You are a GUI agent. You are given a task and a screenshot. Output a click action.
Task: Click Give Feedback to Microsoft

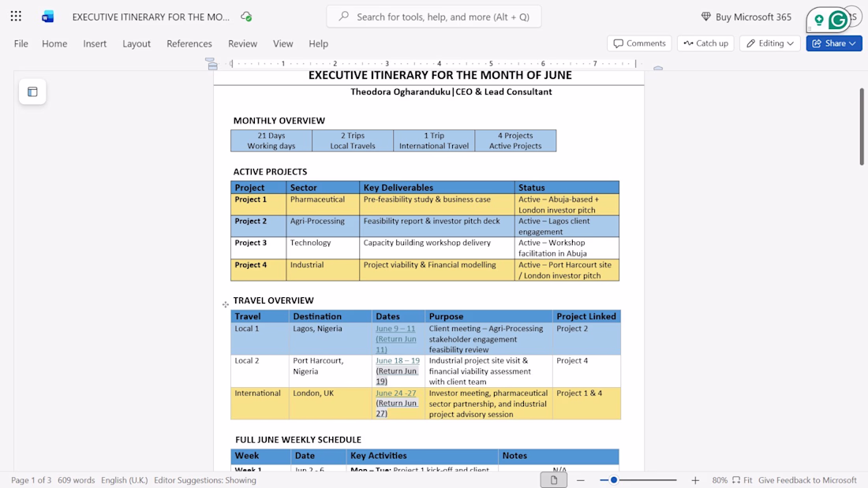pyautogui.click(x=807, y=480)
